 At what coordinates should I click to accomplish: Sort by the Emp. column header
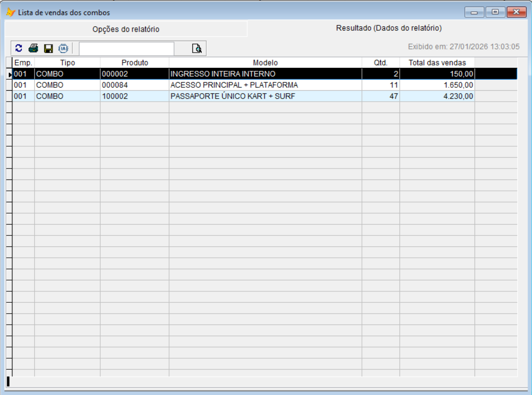point(23,63)
